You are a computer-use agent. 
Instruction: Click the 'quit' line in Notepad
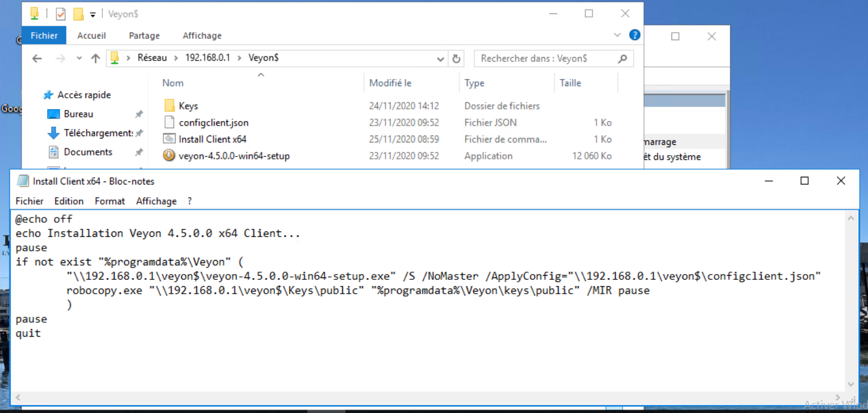[28, 333]
